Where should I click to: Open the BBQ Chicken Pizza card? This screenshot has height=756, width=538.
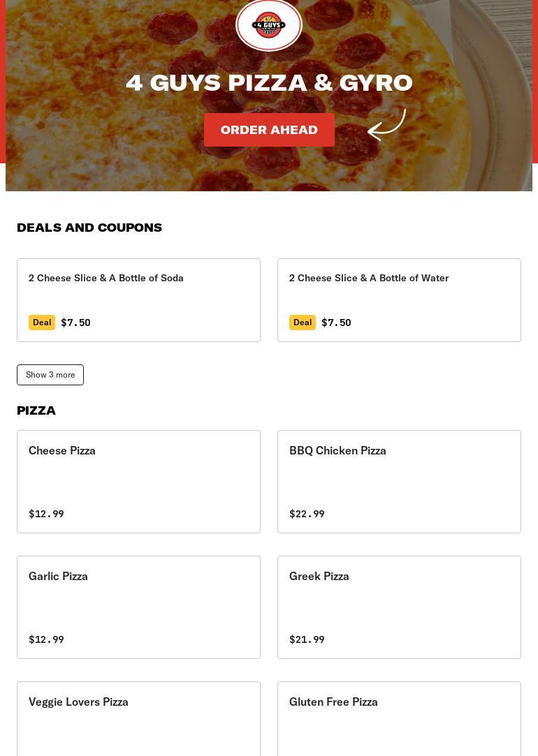tap(399, 482)
